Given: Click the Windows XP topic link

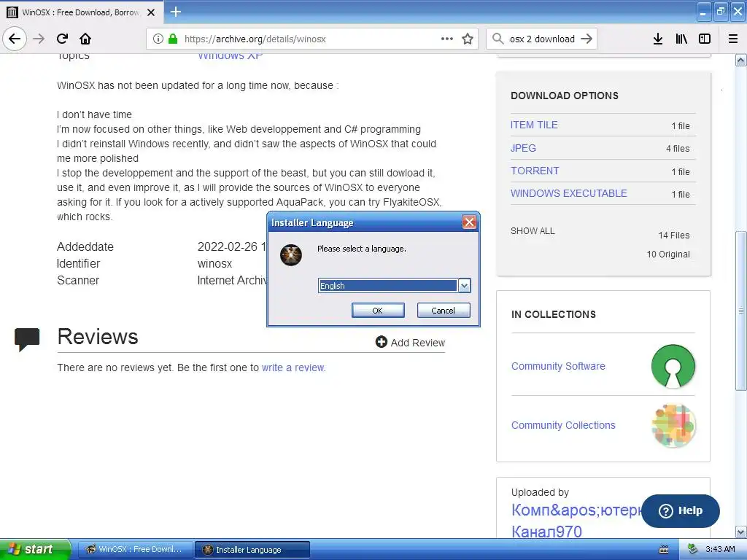Looking at the screenshot, I should click(230, 56).
